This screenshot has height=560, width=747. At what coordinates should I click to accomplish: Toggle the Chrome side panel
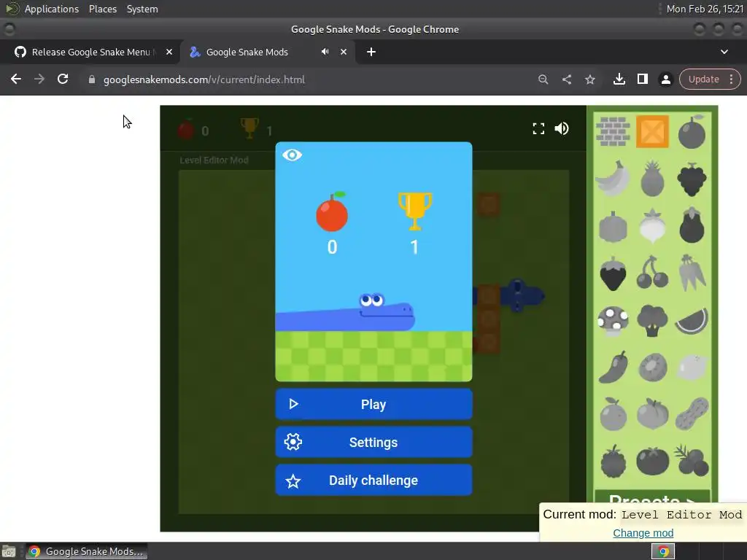[643, 79]
